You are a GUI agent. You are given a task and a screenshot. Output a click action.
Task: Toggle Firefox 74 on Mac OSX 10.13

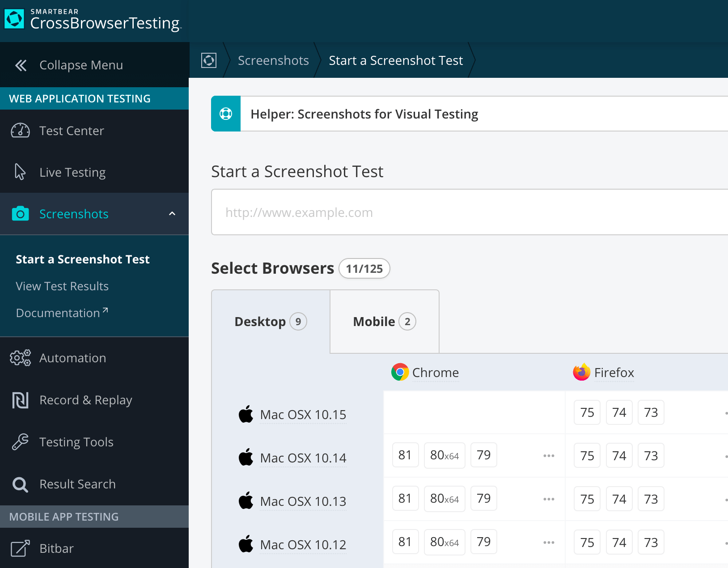coord(619,499)
